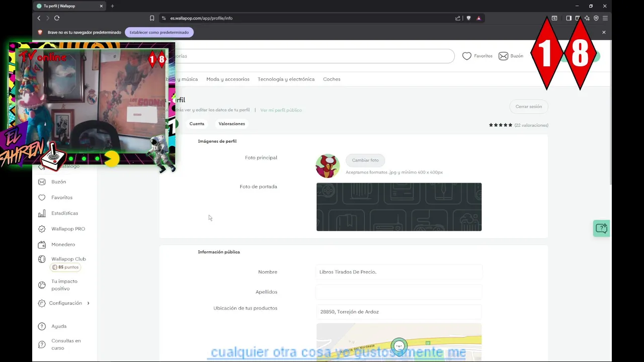Screen dimensions: 644x362
Task: Click the page vertical scrollbar
Action: click(x=611, y=113)
